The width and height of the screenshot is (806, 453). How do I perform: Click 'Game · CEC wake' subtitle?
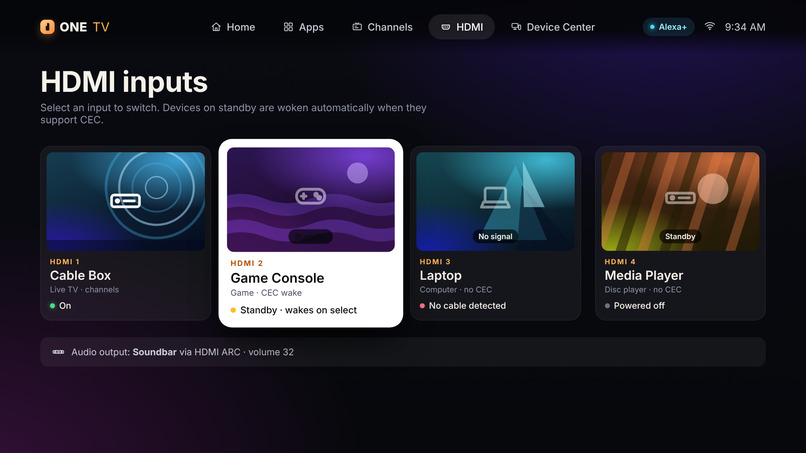(266, 293)
